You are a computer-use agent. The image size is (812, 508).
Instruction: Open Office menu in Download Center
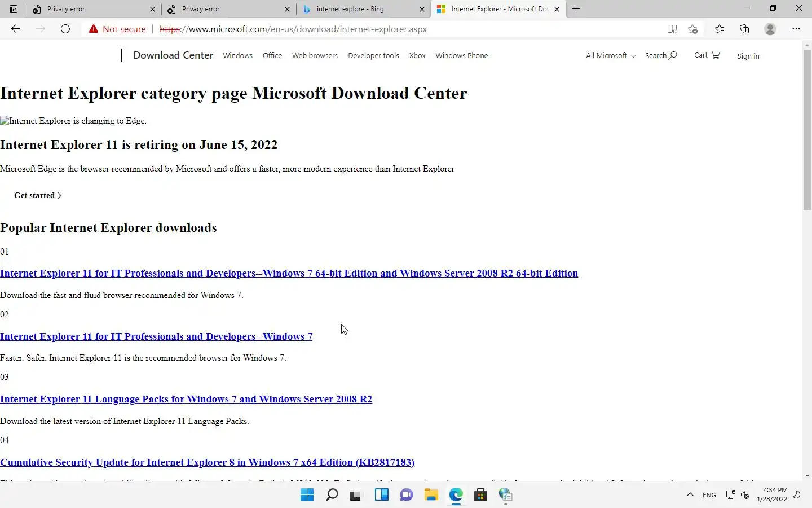tap(272, 55)
